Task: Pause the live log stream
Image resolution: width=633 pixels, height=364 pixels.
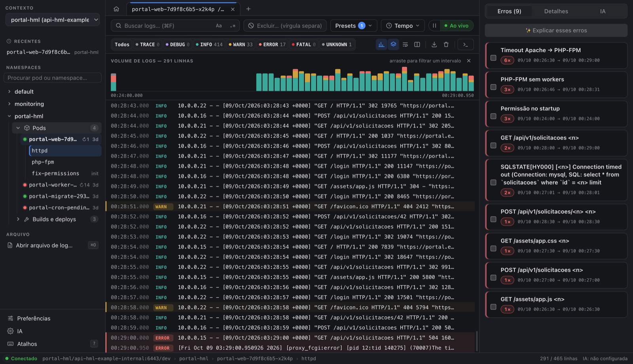Action: click(x=434, y=26)
